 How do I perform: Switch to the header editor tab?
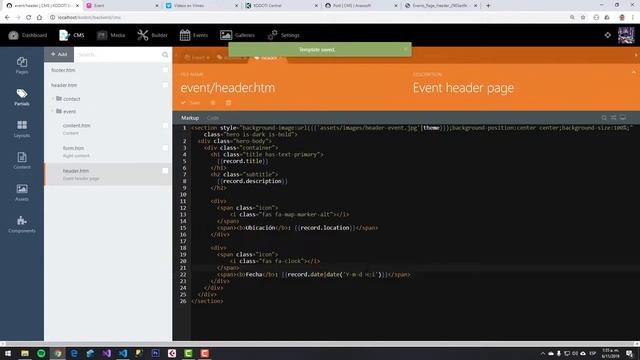tap(267, 58)
